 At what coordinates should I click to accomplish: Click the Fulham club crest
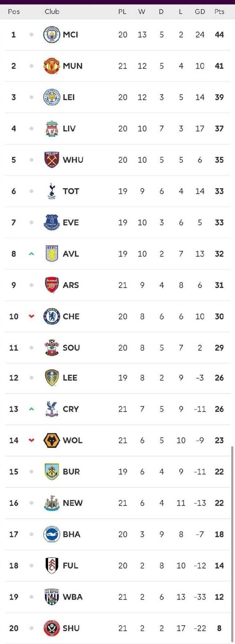[x=52, y=566]
